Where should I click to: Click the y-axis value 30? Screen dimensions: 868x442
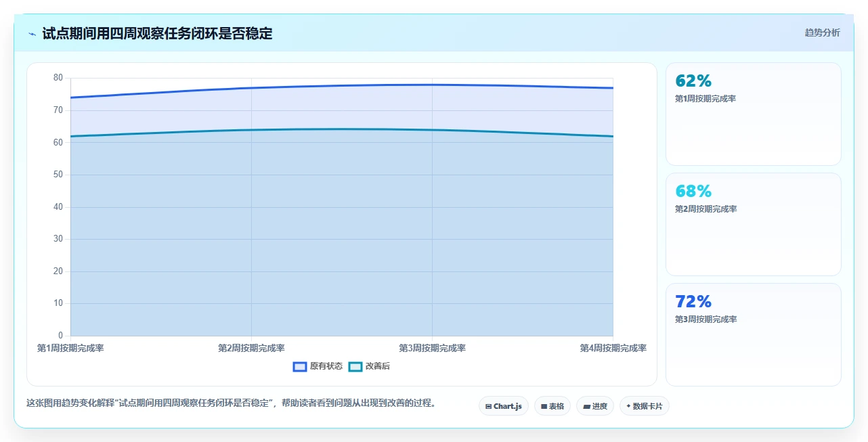tap(58, 239)
